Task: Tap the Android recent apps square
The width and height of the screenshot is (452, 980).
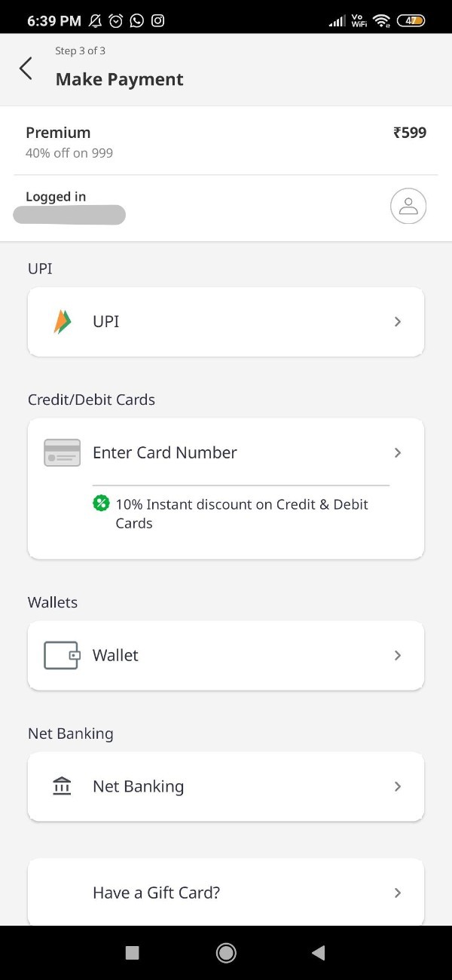Action: (133, 953)
